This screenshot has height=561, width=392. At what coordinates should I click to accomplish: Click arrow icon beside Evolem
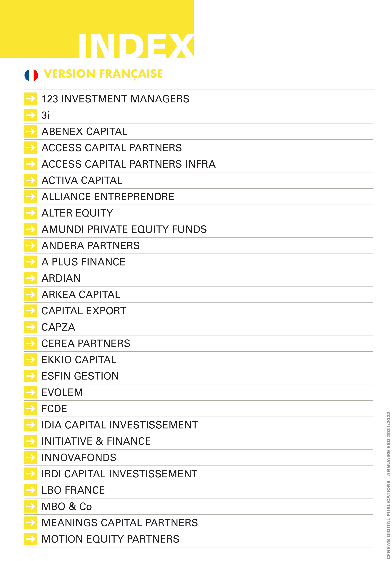(x=31, y=392)
